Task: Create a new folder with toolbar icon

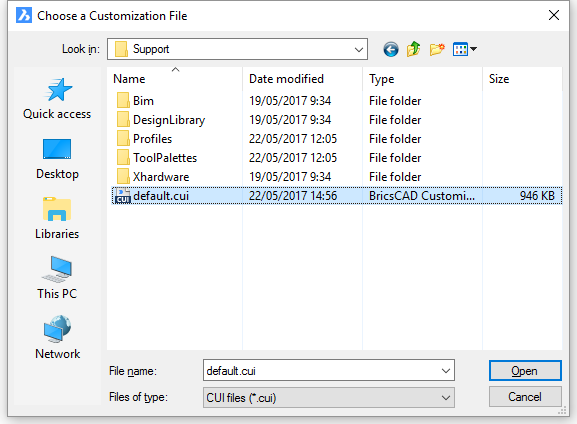Action: 437,49
